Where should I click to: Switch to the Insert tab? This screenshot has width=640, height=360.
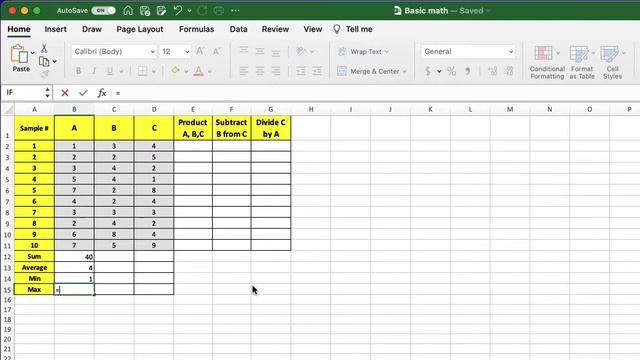click(x=56, y=29)
